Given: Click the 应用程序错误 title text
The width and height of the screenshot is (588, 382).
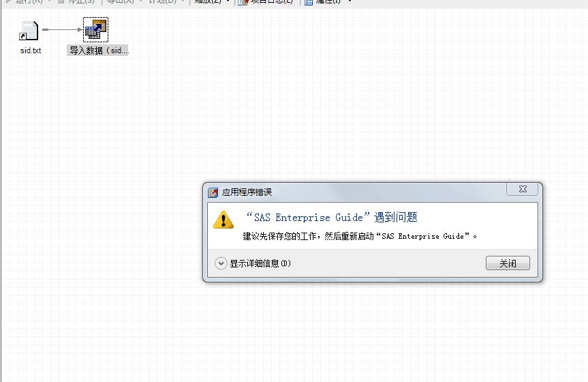Looking at the screenshot, I should [247, 192].
